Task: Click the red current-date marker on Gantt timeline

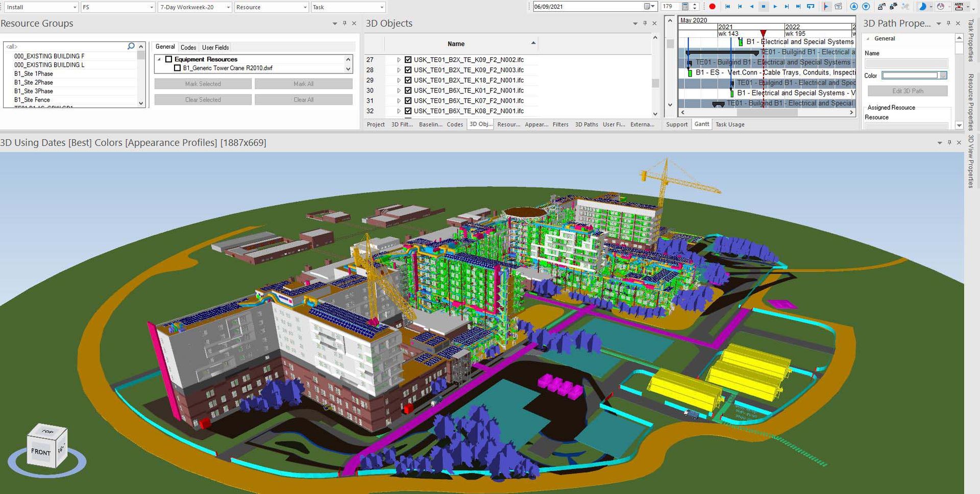Action: coord(763,34)
